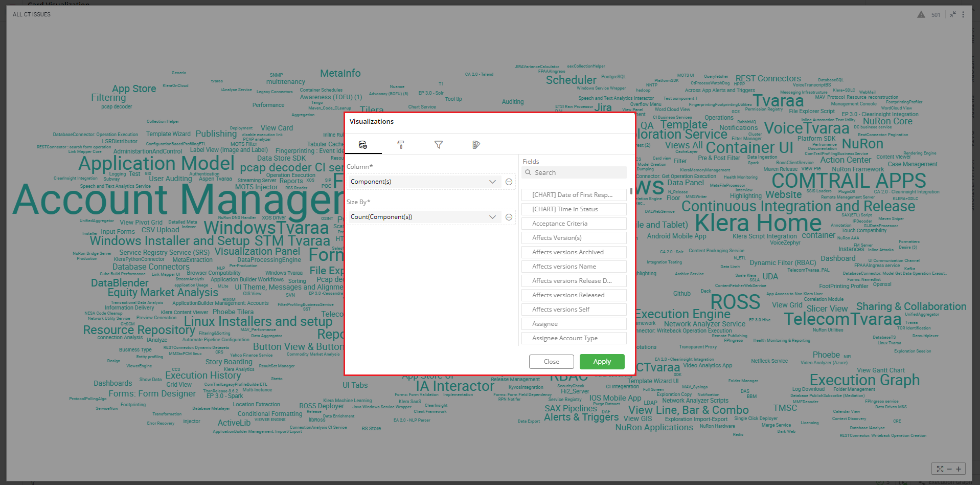This screenshot has height=485, width=980.
Task: Click 'Scheduler' in the word cloud
Action: 571,80
